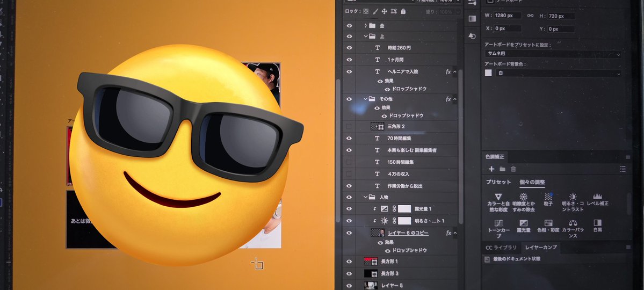Click the trash icon in the 色調補正 panel
This screenshot has height=290, width=644.
pyautogui.click(x=513, y=169)
